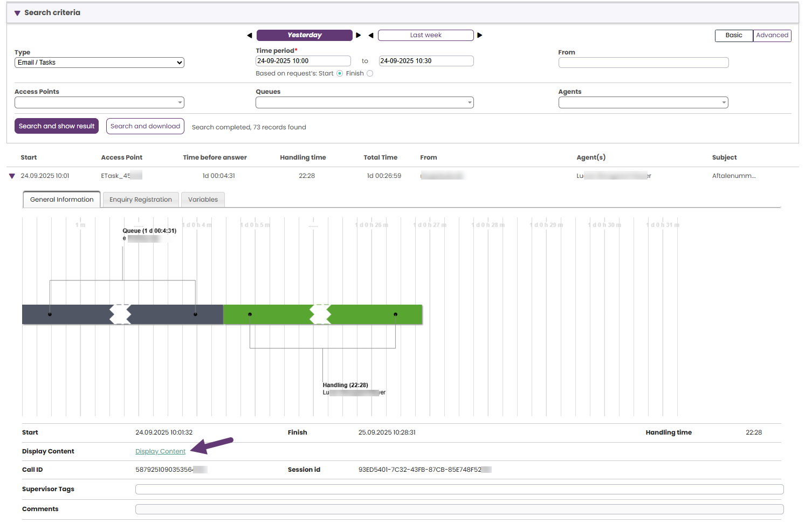Click the white break marker on green handling bar
Viewport: 812px width, 523px height.
320,314
